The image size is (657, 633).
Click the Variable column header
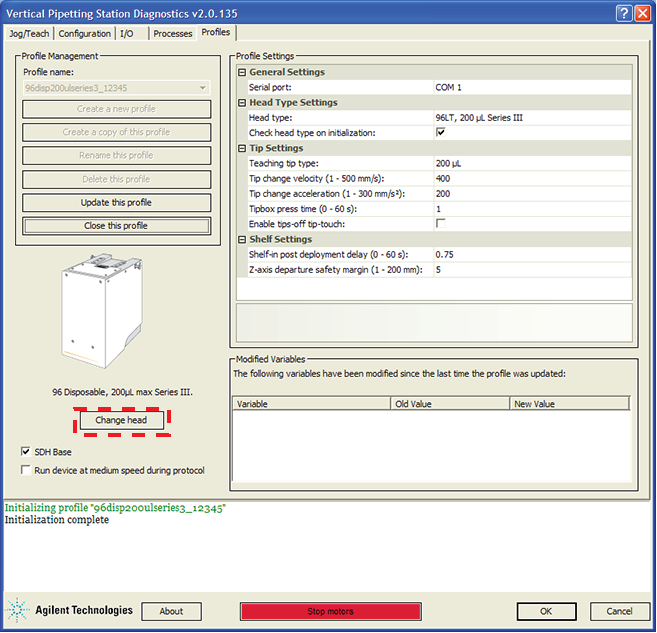point(310,404)
